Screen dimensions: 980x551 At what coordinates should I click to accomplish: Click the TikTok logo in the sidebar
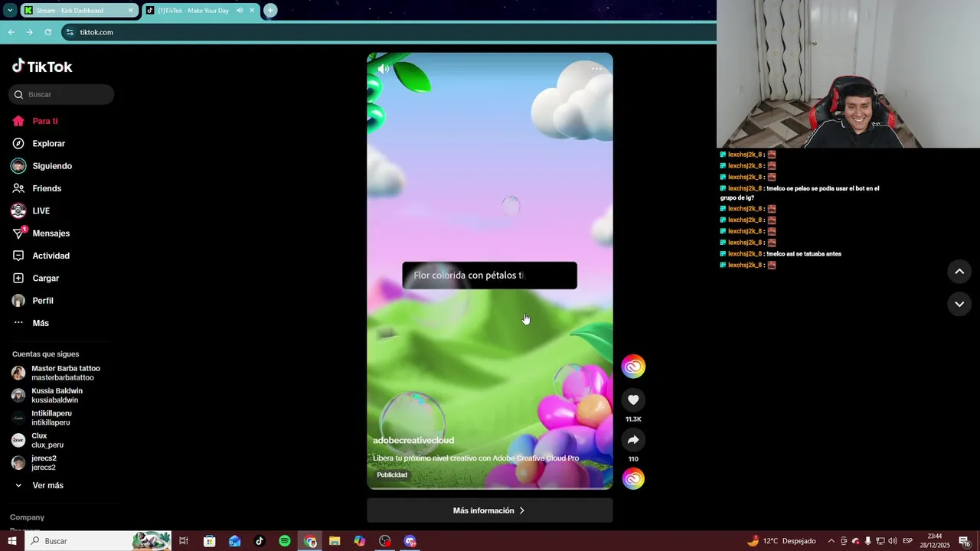tap(42, 67)
